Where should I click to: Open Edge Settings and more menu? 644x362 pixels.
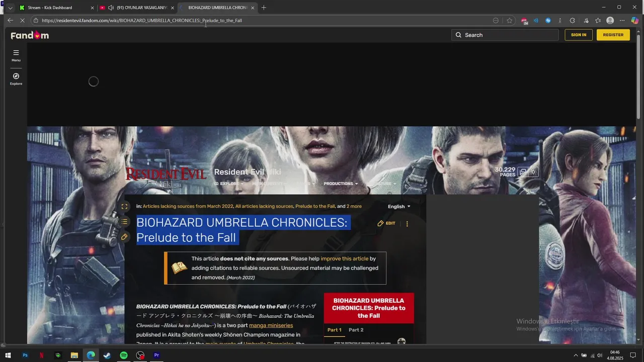622,21
